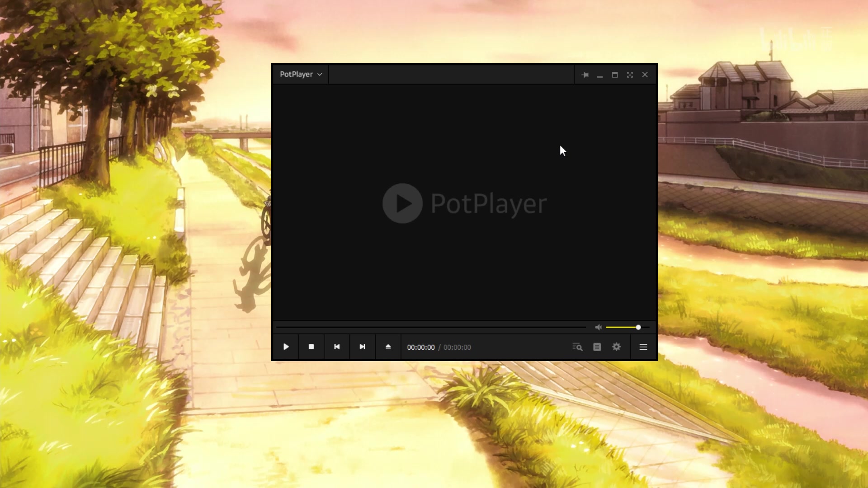Click the PotPlayer logo in video area

pos(465,203)
